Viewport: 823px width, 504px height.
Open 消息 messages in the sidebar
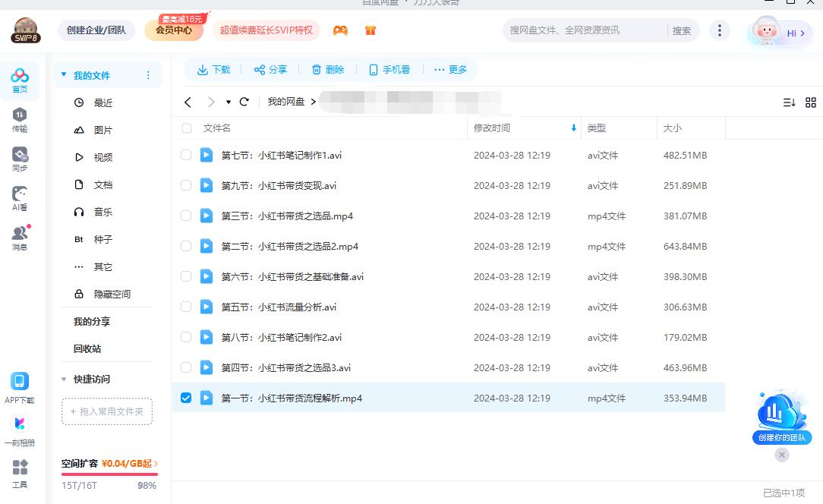coord(20,238)
